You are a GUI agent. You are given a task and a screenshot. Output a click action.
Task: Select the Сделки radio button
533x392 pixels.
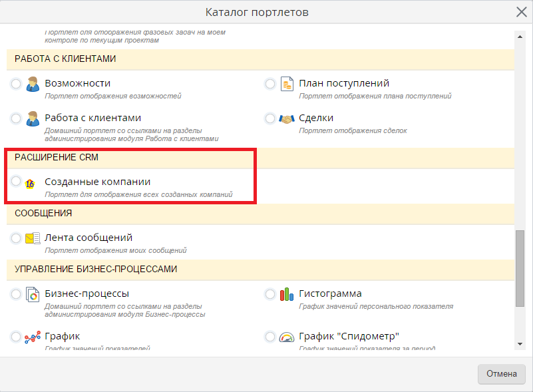270,118
